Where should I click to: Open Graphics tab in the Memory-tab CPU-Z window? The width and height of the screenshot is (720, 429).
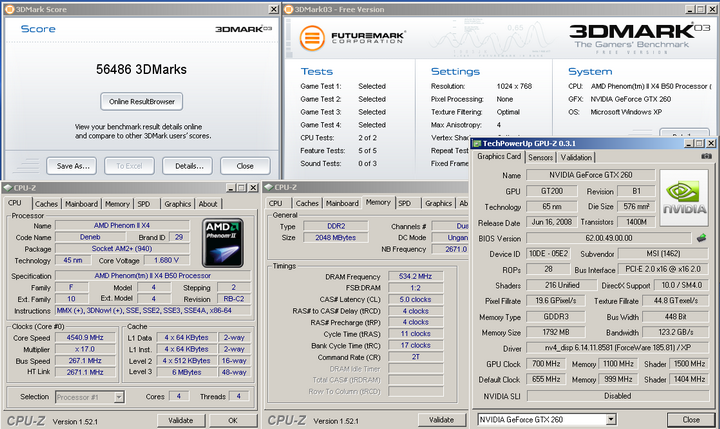coord(439,203)
